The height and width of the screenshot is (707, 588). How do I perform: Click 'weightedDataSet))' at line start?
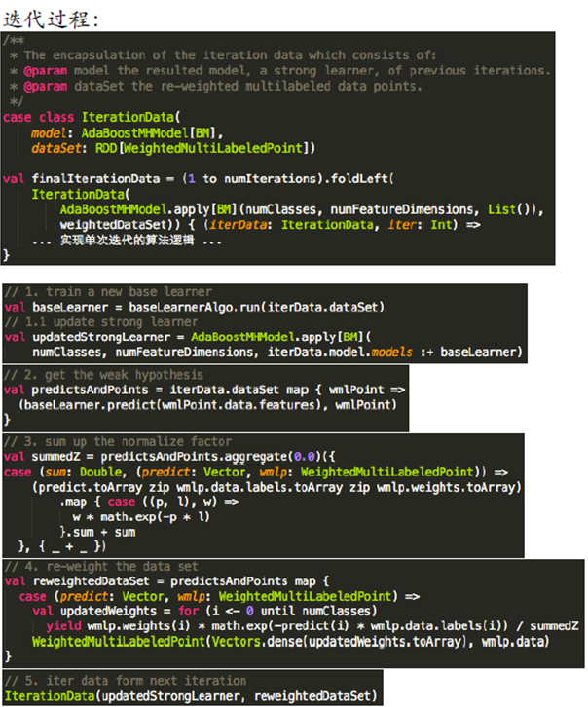tap(121, 225)
